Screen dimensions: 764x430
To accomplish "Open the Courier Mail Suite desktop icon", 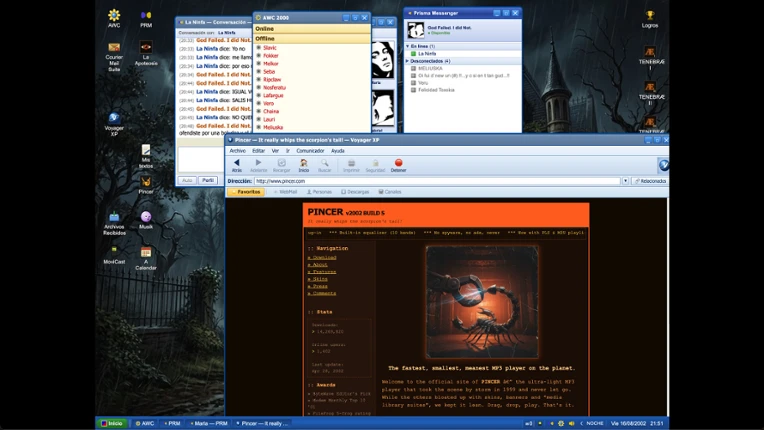I will click(114, 56).
